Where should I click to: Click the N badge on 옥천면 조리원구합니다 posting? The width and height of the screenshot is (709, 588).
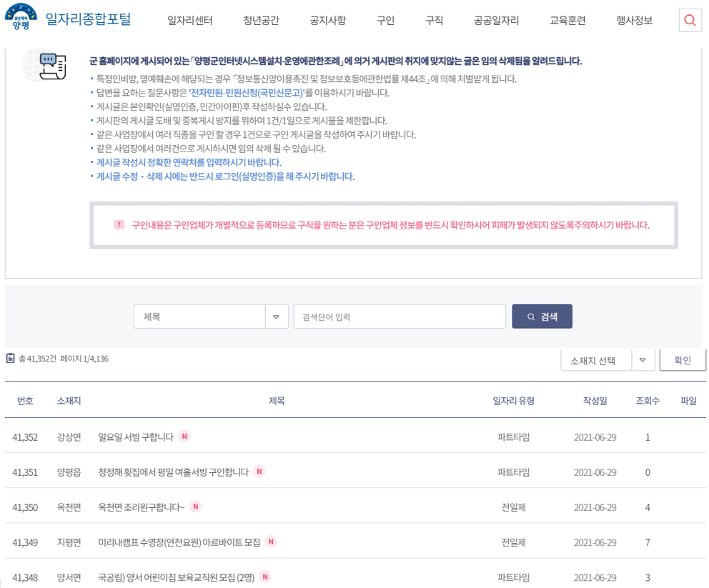[195, 507]
